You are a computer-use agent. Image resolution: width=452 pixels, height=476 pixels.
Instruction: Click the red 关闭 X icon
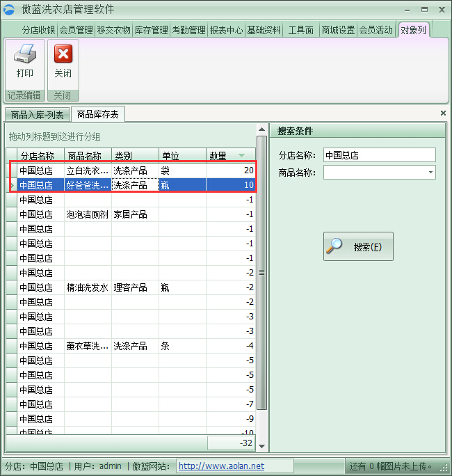(63, 54)
